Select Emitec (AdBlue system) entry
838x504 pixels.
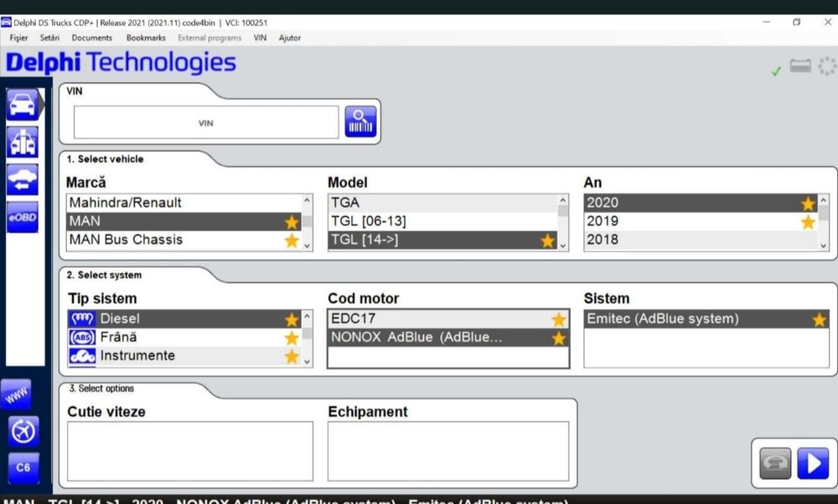coord(706,319)
